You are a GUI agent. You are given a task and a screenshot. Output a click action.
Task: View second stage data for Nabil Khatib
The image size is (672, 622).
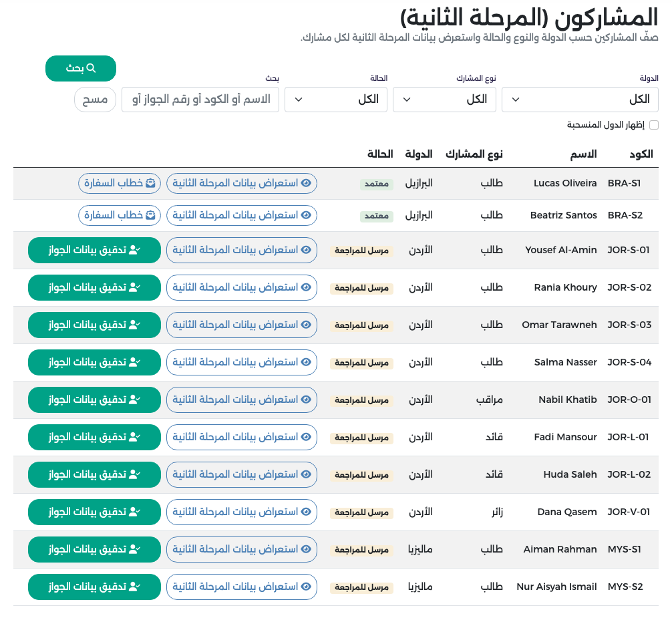pyautogui.click(x=242, y=400)
